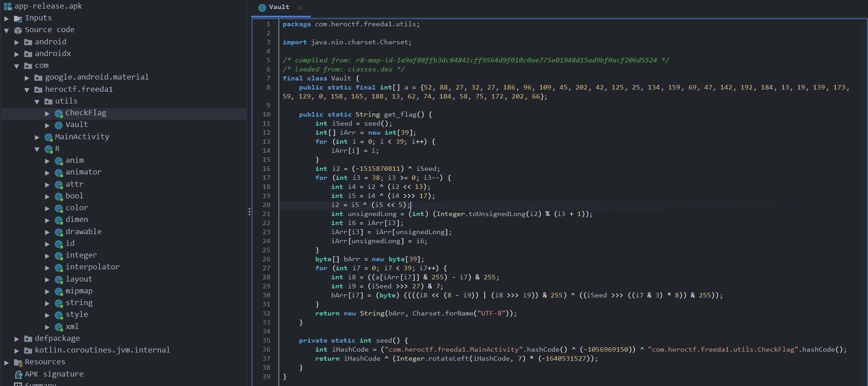Click the panel splitter handle dots
Viewport: 868px width, 386px height.
[249, 212]
